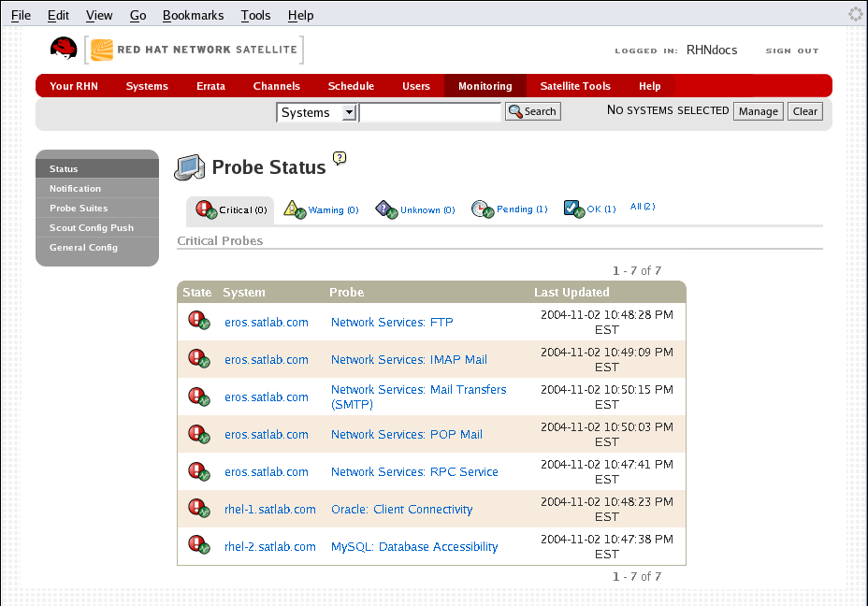
Task: Click the RHNdocs username link
Action: click(712, 50)
